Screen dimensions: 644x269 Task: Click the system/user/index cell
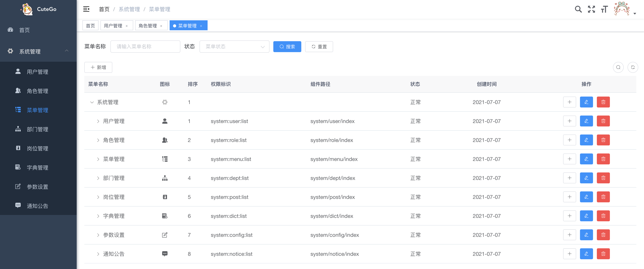click(332, 121)
